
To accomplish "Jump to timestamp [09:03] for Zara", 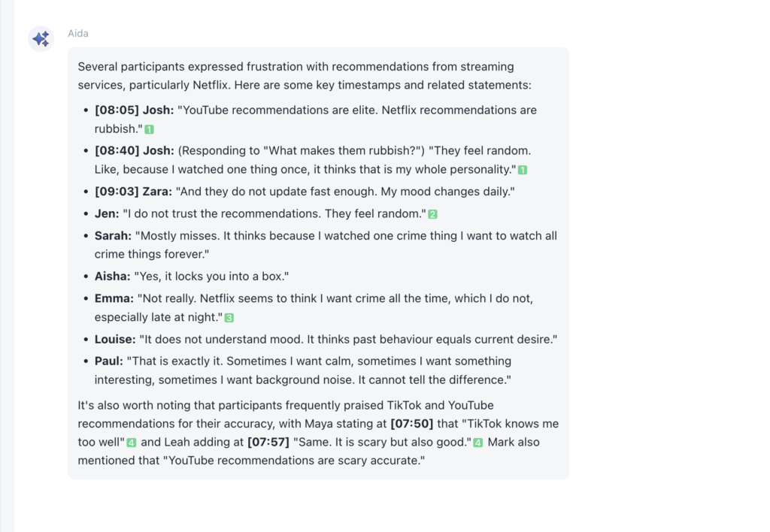I will click(117, 192).
